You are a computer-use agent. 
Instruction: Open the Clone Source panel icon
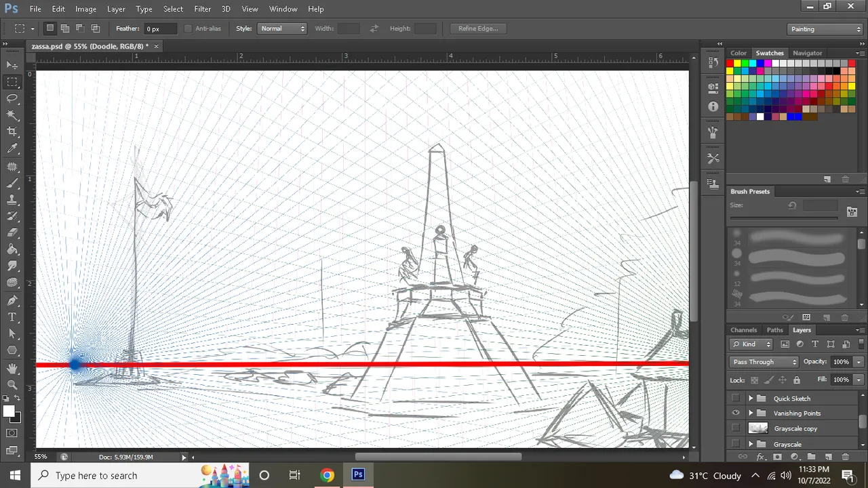(713, 183)
